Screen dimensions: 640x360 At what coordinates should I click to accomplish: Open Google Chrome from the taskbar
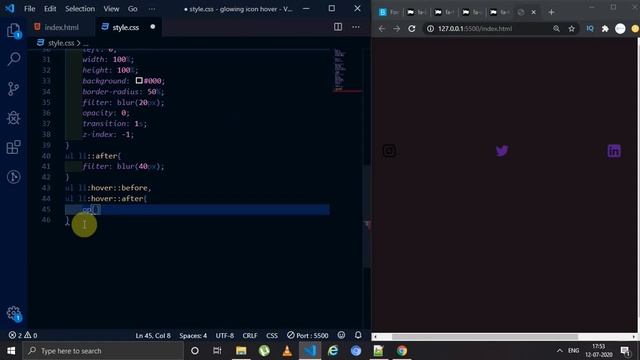pyautogui.click(x=402, y=351)
